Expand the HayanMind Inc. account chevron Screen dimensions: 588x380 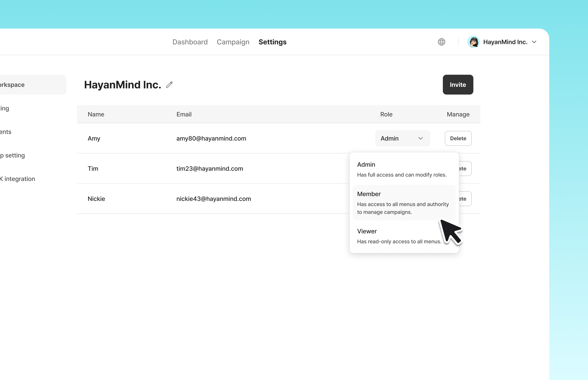coord(534,42)
